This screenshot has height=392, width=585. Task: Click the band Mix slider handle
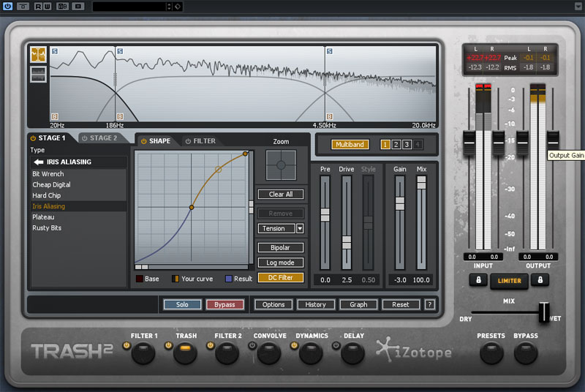[x=422, y=182]
